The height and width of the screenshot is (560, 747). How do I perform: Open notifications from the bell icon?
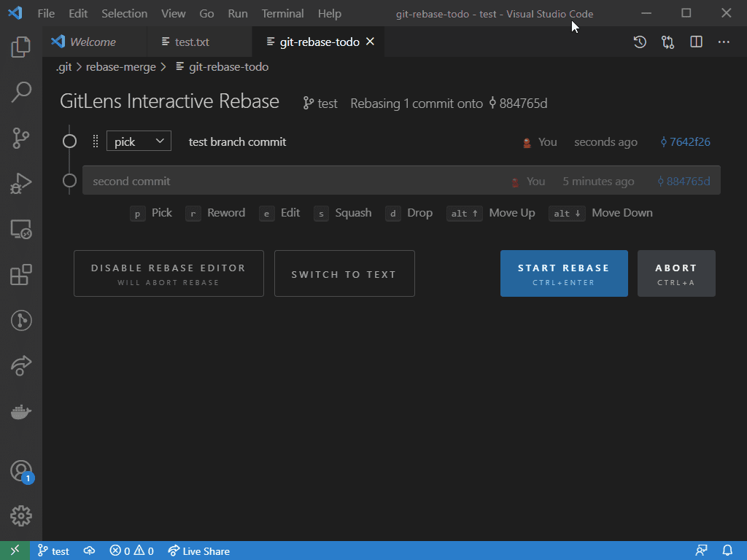coord(727,551)
